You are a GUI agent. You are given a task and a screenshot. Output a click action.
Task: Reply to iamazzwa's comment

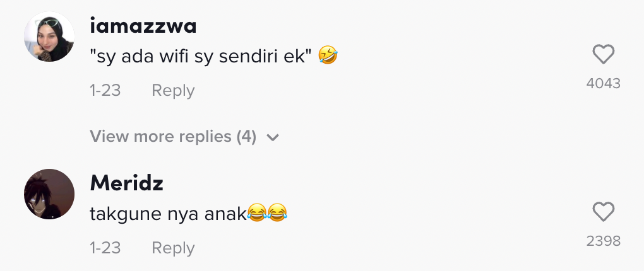pyautogui.click(x=173, y=90)
